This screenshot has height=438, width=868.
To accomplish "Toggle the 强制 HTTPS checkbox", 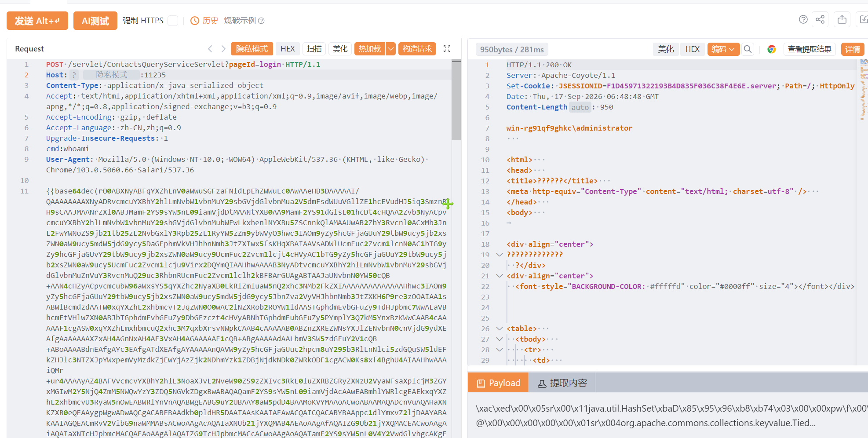I will (x=173, y=21).
